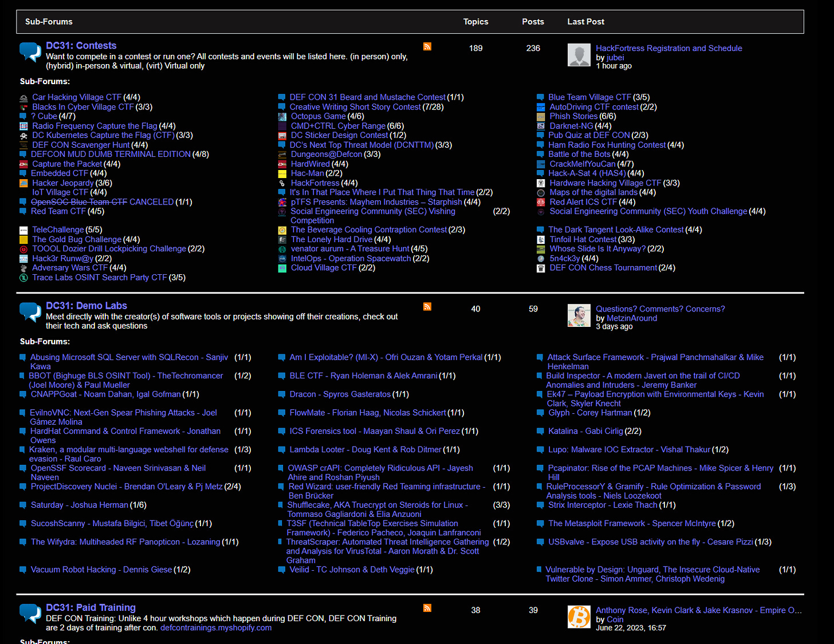Open HackFortress Registration and Schedule post

pyautogui.click(x=668, y=49)
